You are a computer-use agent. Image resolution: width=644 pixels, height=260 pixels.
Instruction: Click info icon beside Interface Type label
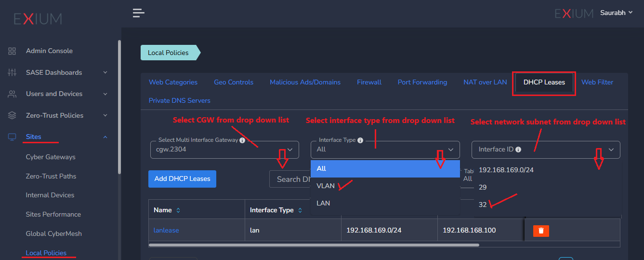[360, 140]
